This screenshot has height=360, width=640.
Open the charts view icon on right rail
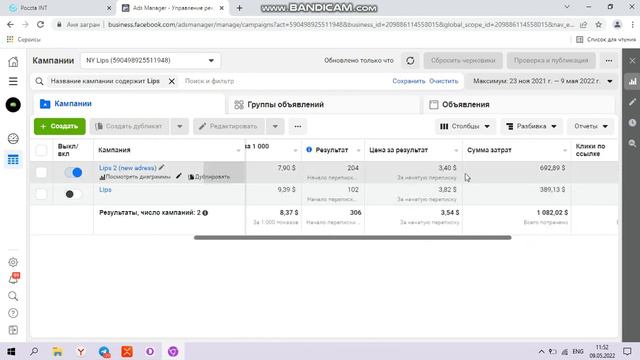tap(632, 81)
